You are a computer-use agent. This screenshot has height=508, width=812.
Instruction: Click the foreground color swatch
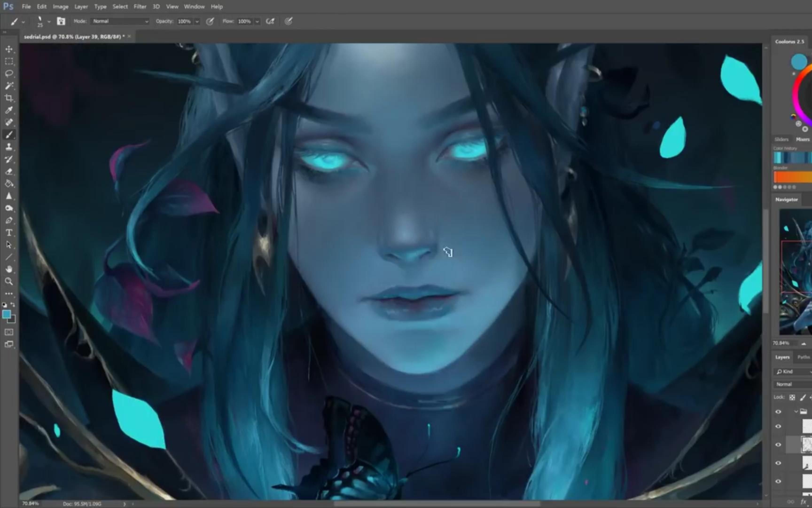[x=6, y=314]
